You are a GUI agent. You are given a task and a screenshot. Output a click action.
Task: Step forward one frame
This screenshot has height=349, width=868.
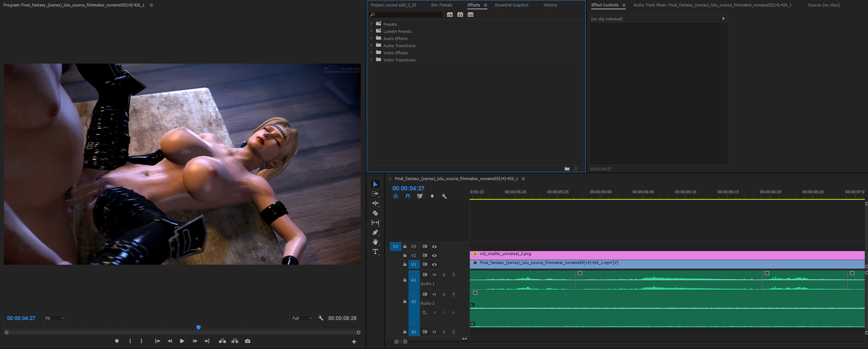pyautogui.click(x=195, y=341)
